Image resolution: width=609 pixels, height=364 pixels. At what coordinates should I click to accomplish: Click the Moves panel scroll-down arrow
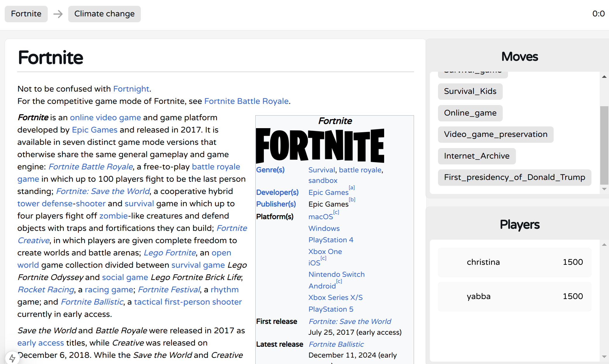point(604,189)
